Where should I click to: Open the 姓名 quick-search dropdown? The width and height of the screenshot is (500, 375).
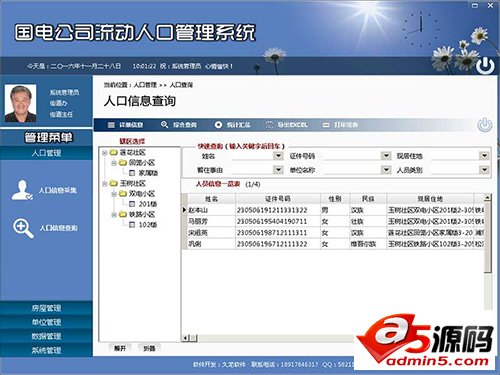(278, 156)
